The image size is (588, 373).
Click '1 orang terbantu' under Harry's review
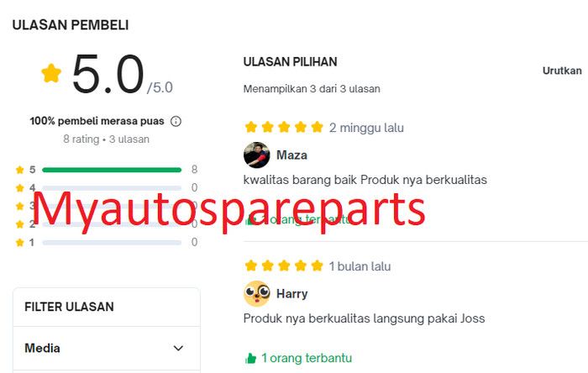tap(307, 358)
